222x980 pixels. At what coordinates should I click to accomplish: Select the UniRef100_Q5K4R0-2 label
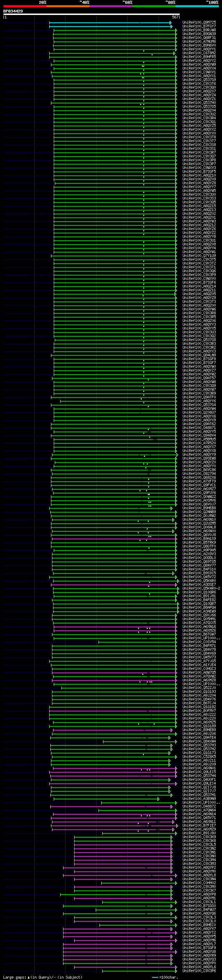(x=201, y=588)
